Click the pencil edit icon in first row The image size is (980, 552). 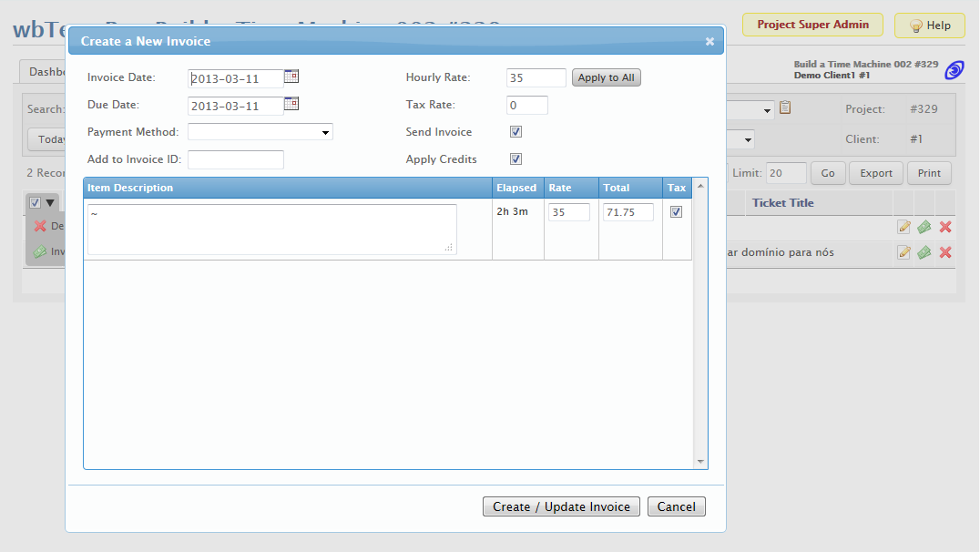(x=903, y=227)
